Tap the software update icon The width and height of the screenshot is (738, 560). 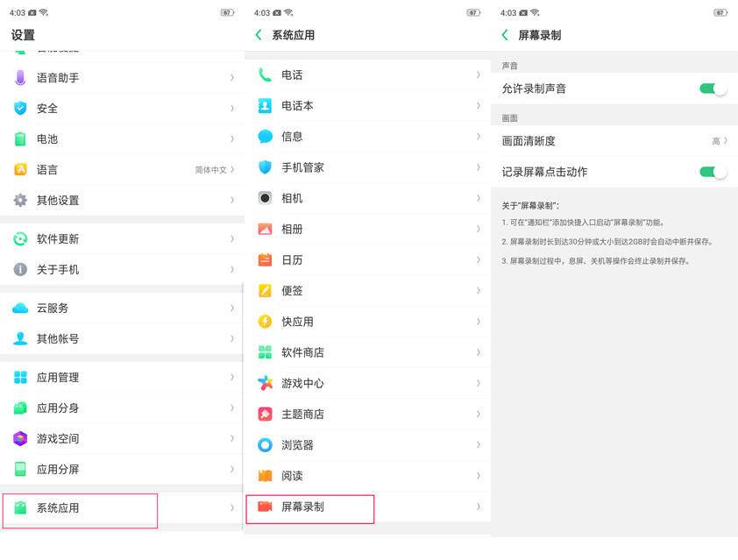click(x=20, y=238)
